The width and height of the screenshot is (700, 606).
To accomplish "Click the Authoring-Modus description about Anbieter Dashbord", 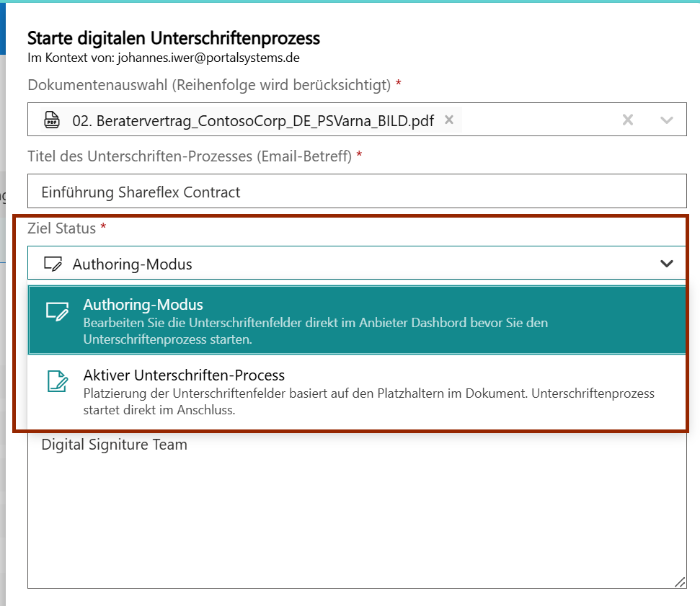I will [x=315, y=330].
